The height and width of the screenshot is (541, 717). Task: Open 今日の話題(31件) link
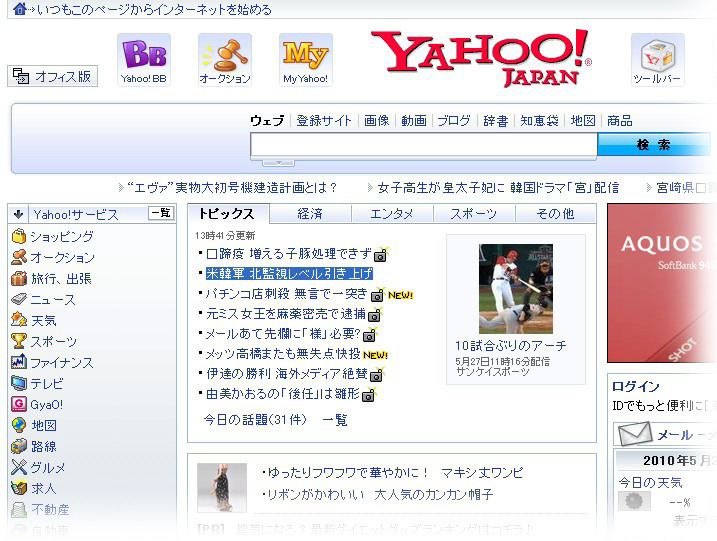tap(255, 419)
